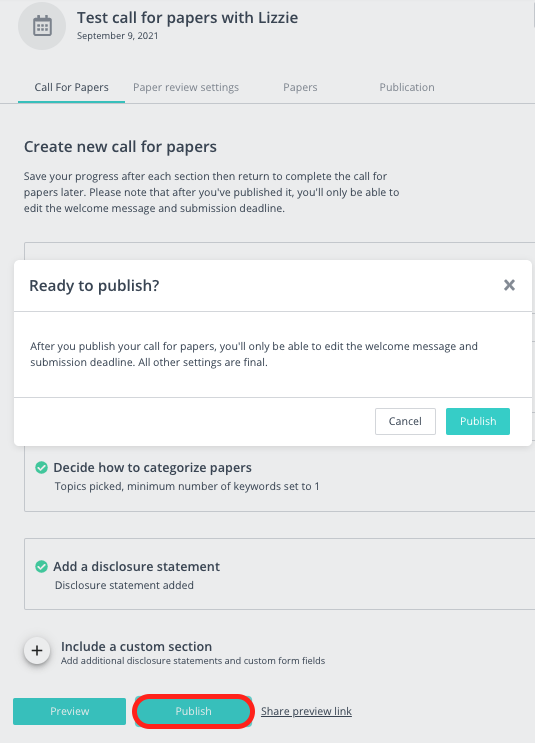Open the Papers tab
Image resolution: width=535 pixels, height=743 pixels.
(x=300, y=87)
